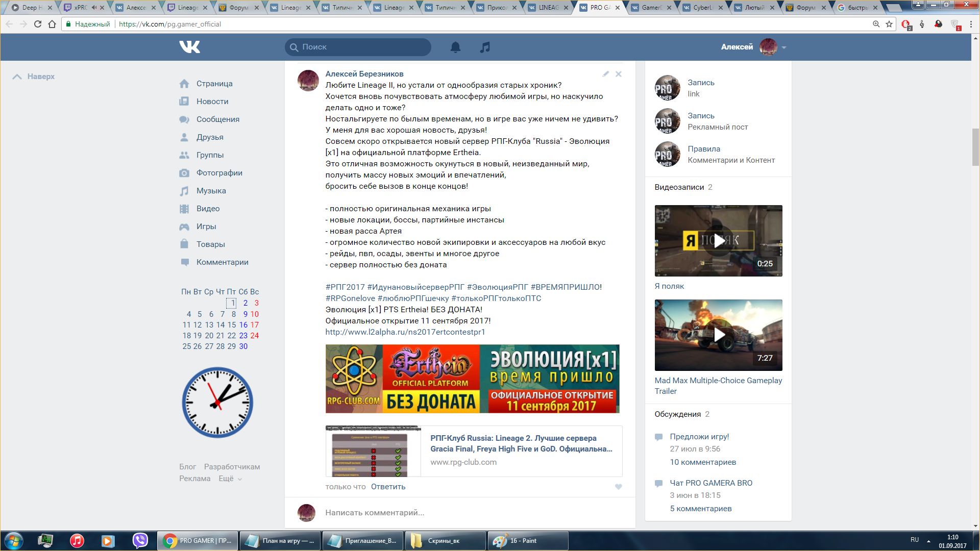Switch to the GamerC browser tab
This screenshot has width=980, height=551.
pos(652,8)
